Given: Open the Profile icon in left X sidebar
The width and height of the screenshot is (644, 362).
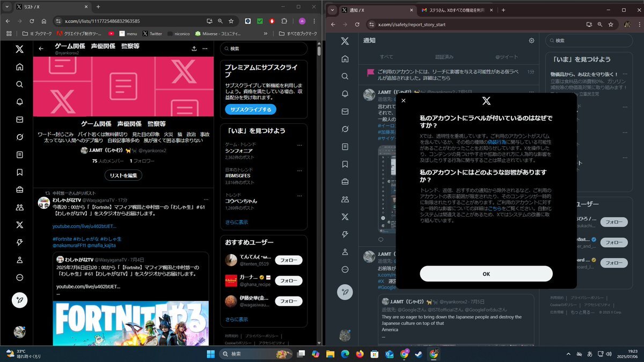Looking at the screenshot, I should click(19, 260).
